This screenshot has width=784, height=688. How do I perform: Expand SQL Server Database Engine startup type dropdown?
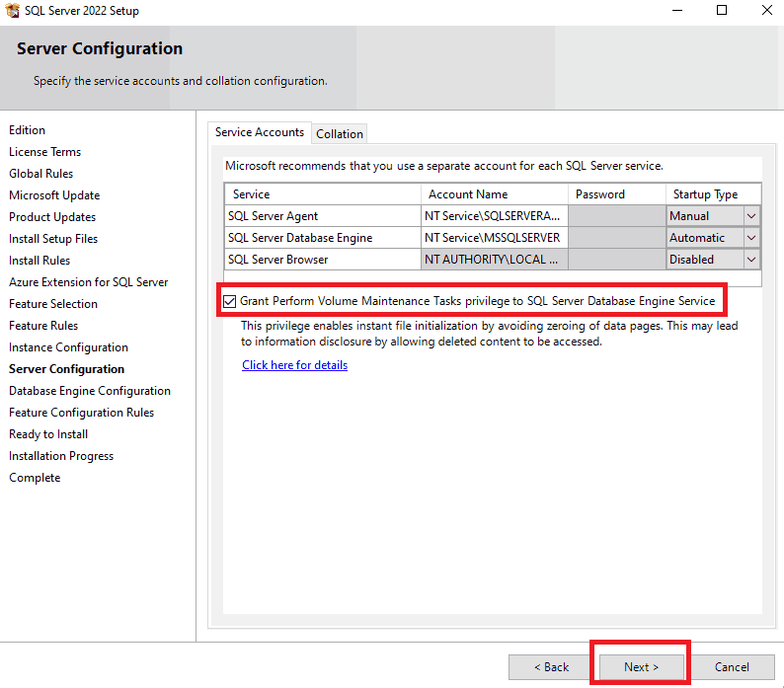pyautogui.click(x=751, y=238)
